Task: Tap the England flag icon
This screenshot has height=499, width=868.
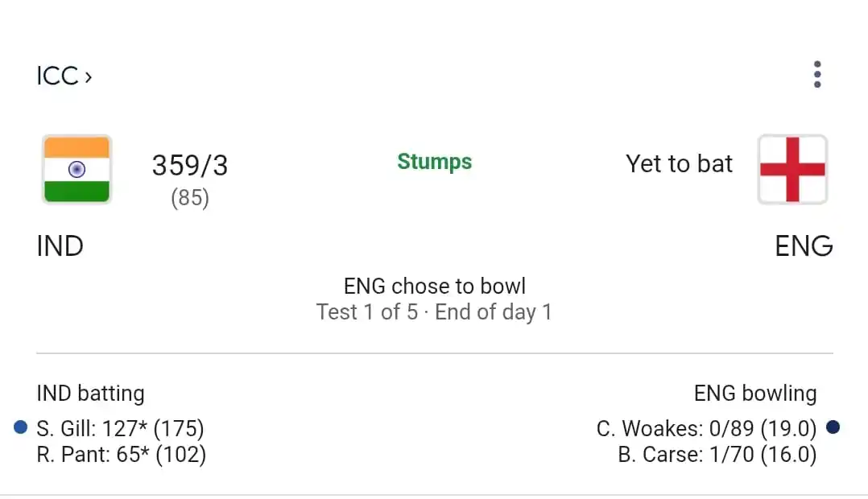Action: coord(792,169)
